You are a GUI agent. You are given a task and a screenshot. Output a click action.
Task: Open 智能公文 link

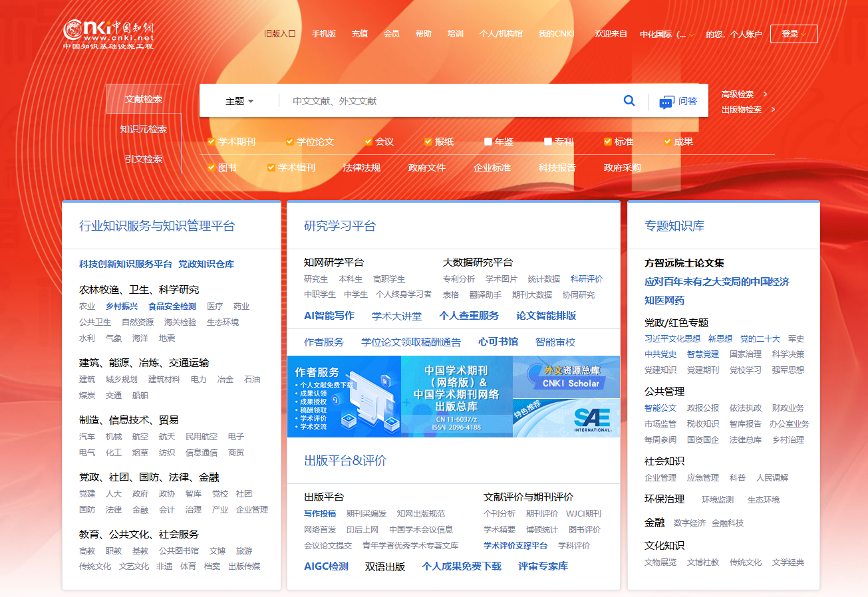pyautogui.click(x=660, y=408)
